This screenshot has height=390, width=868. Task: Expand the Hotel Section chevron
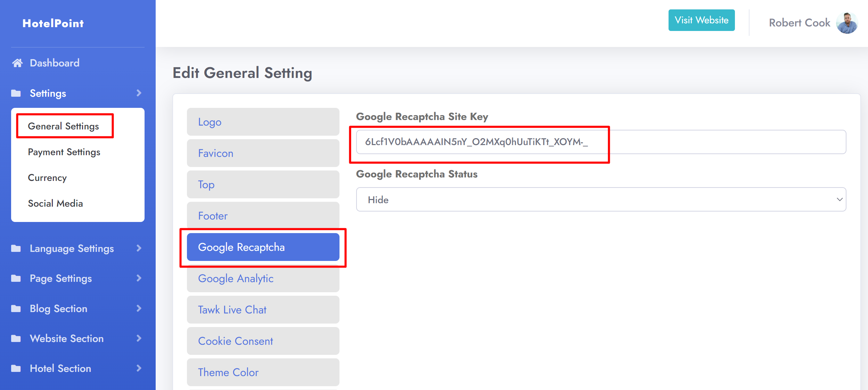[x=139, y=368]
